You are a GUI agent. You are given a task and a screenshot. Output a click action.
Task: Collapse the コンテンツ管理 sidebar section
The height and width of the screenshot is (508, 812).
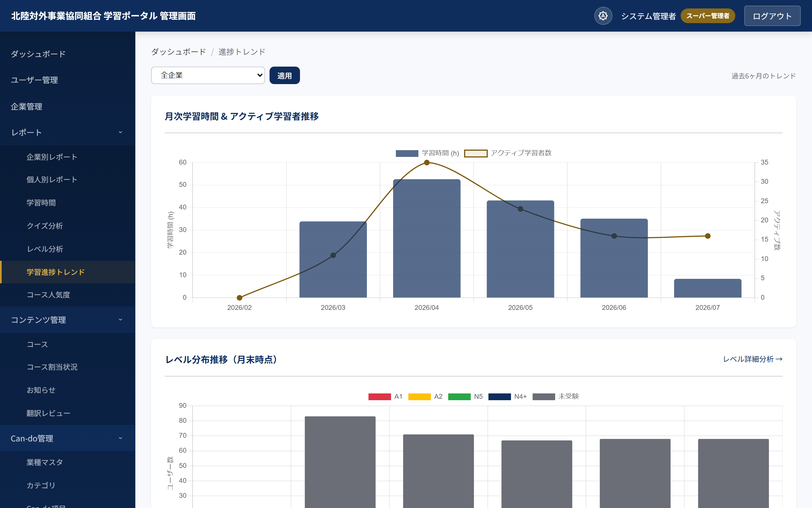pyautogui.click(x=67, y=320)
